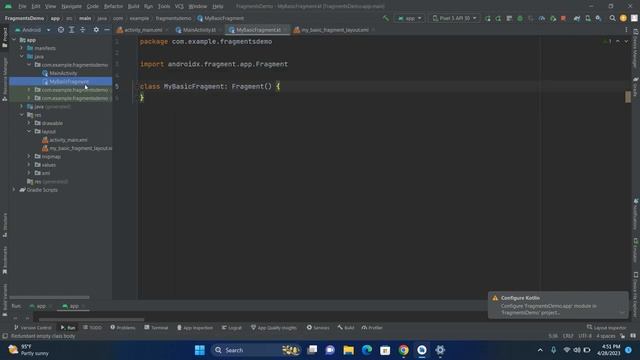Switch to the MyBasicFragment.kt editor tab
The width and height of the screenshot is (640, 360).
pos(258,30)
